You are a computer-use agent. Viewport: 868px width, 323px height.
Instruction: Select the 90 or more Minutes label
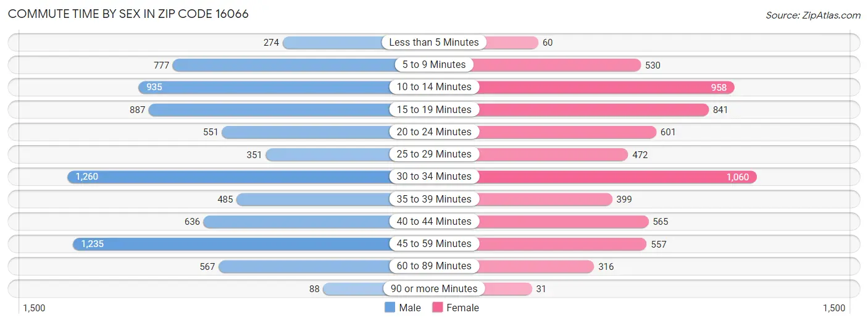(434, 288)
